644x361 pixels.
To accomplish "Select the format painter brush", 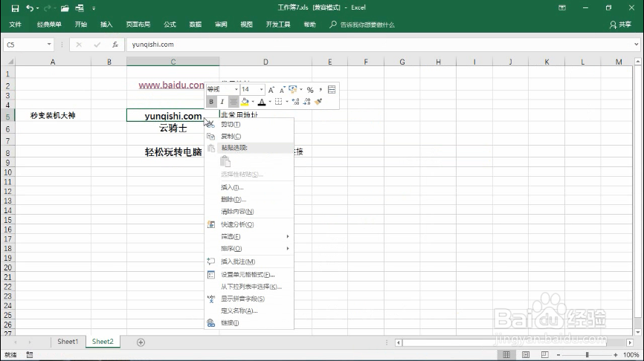I will pos(318,101).
